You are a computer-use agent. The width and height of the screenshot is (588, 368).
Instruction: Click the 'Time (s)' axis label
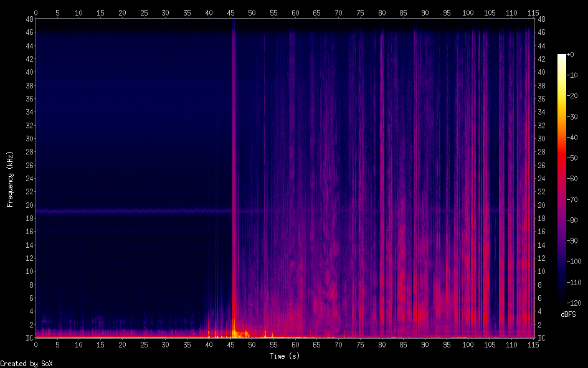(x=284, y=356)
